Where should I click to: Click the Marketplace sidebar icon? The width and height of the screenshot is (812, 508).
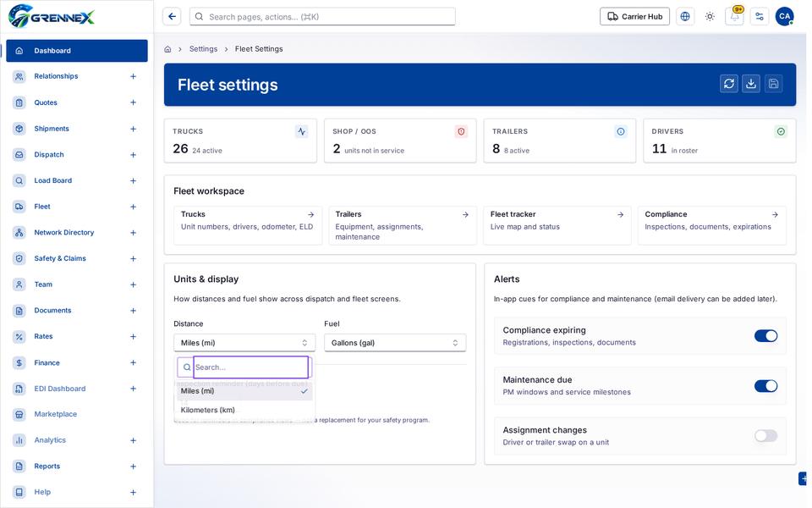(x=19, y=414)
